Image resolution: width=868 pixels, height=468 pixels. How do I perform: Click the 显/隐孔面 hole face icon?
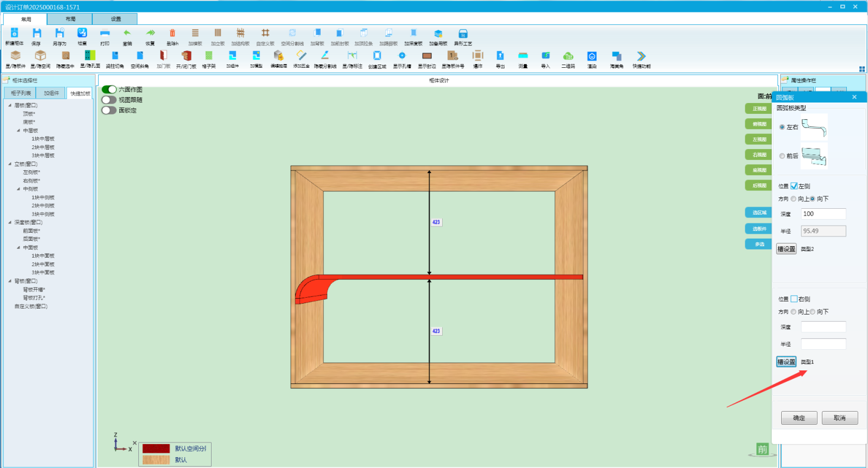pyautogui.click(x=90, y=55)
